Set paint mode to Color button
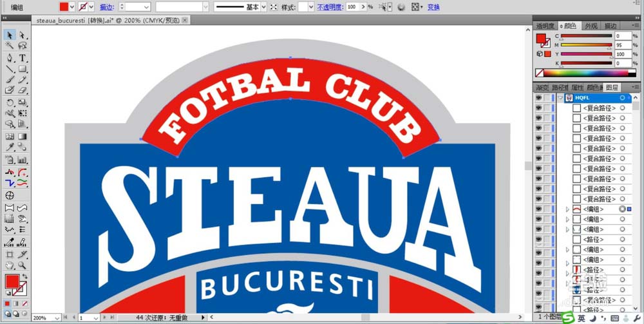The image size is (644, 324). pos(8,303)
